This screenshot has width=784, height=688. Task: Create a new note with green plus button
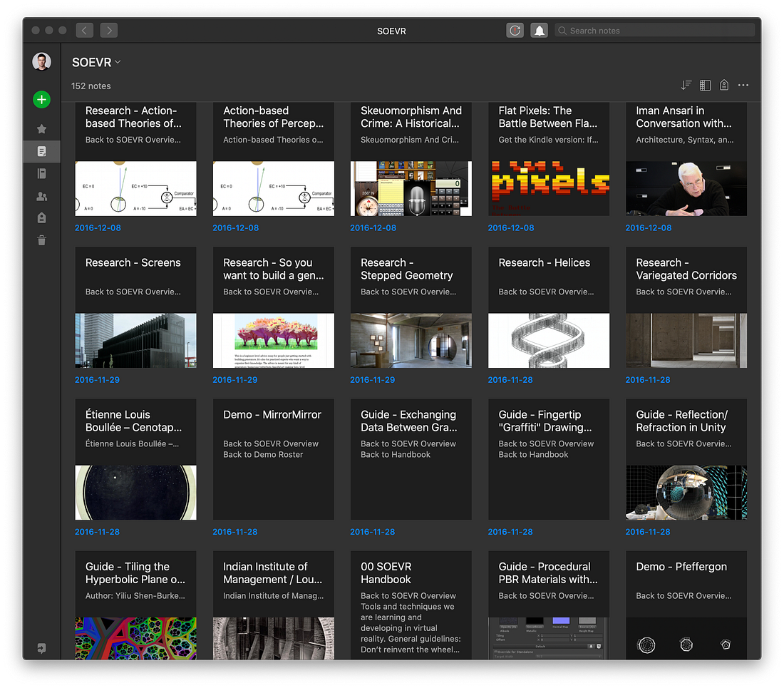click(x=41, y=100)
